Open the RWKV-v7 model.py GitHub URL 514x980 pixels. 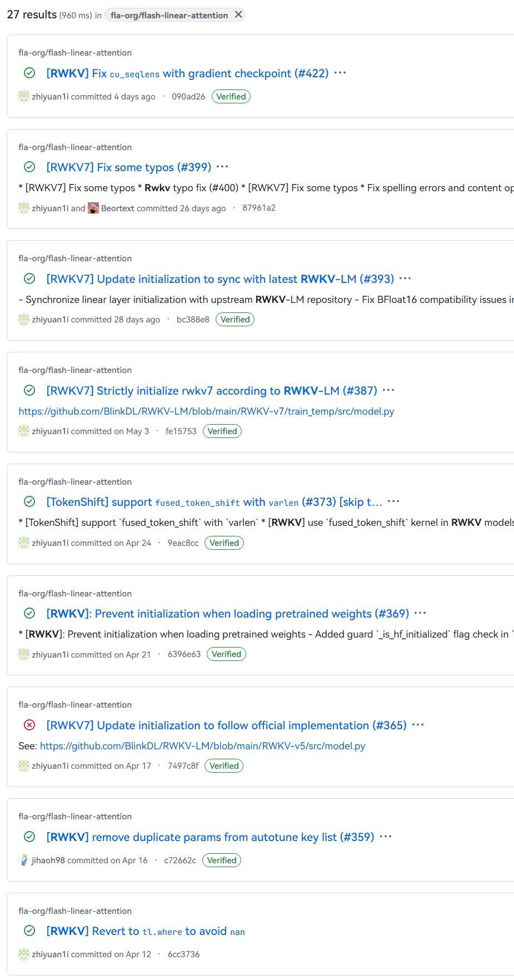coord(206,411)
